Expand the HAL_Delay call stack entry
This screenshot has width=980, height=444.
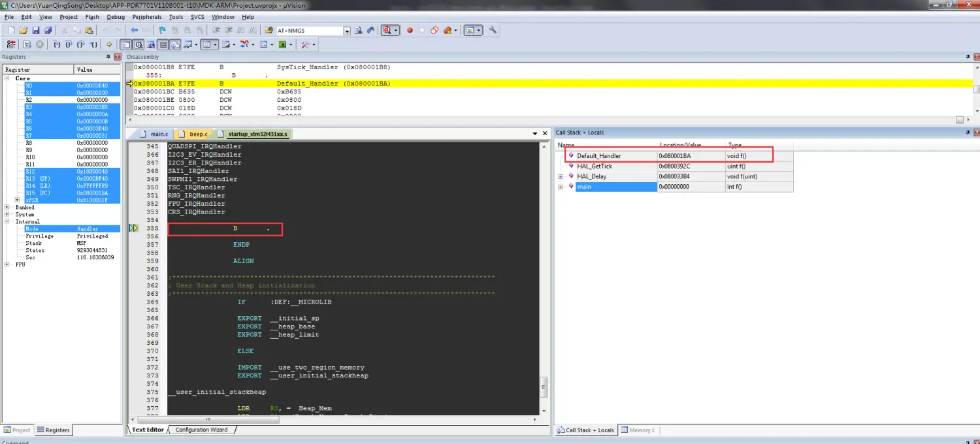(x=561, y=176)
